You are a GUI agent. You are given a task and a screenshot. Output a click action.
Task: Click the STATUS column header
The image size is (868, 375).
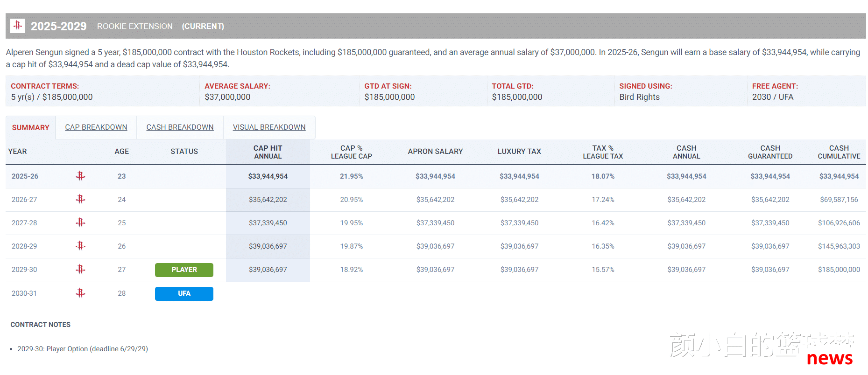click(184, 152)
